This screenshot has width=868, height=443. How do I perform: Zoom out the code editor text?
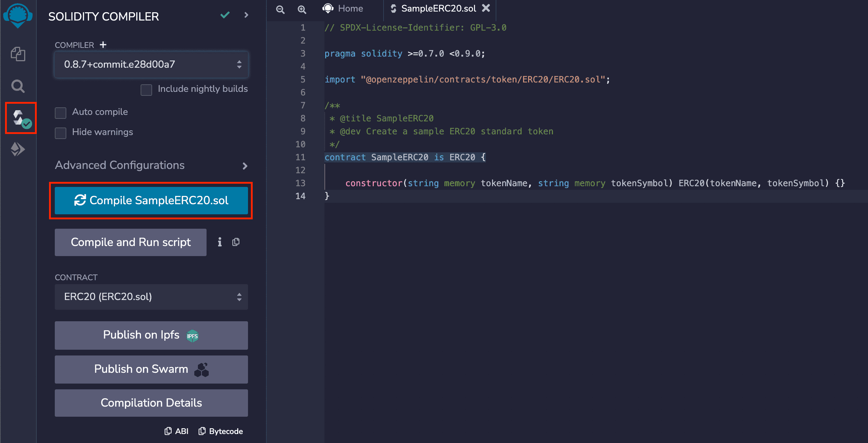click(280, 10)
